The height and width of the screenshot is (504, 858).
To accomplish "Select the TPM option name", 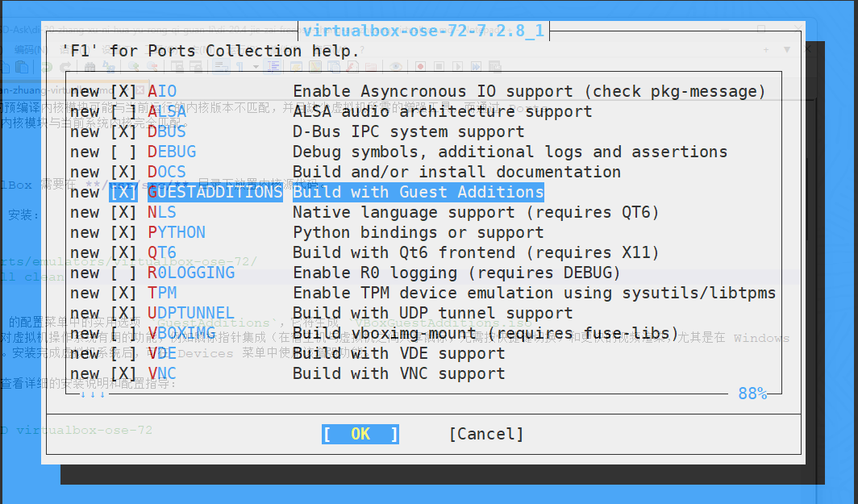I will (x=162, y=294).
